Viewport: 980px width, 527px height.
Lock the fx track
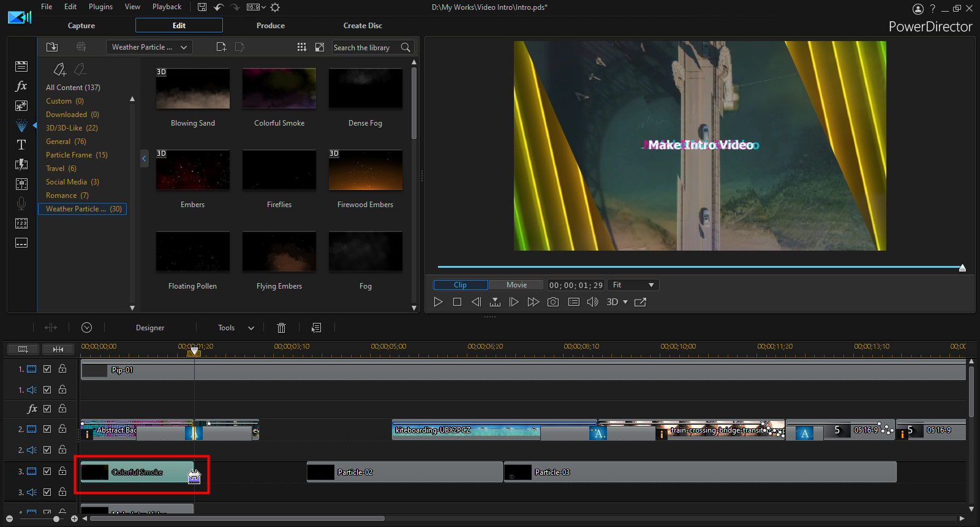pyautogui.click(x=62, y=409)
